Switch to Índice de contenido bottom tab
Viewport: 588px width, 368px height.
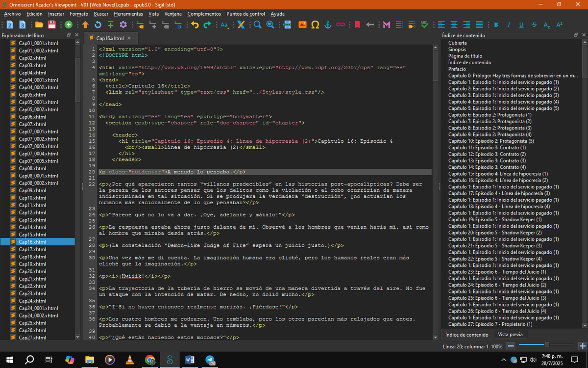tap(467, 335)
